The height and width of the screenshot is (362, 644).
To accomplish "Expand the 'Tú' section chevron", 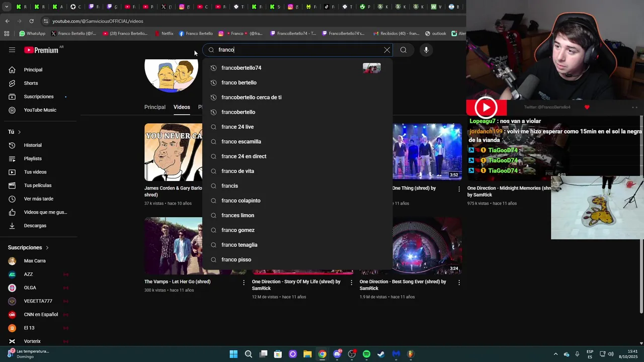I will pyautogui.click(x=19, y=132).
